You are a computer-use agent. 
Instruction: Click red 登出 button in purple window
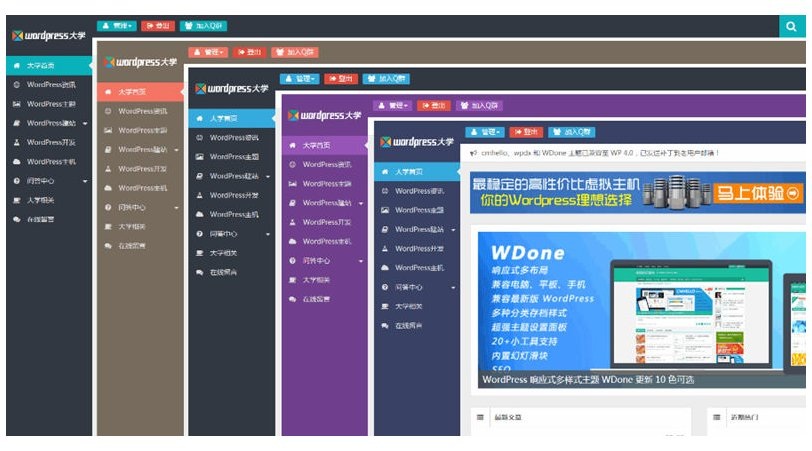434,106
